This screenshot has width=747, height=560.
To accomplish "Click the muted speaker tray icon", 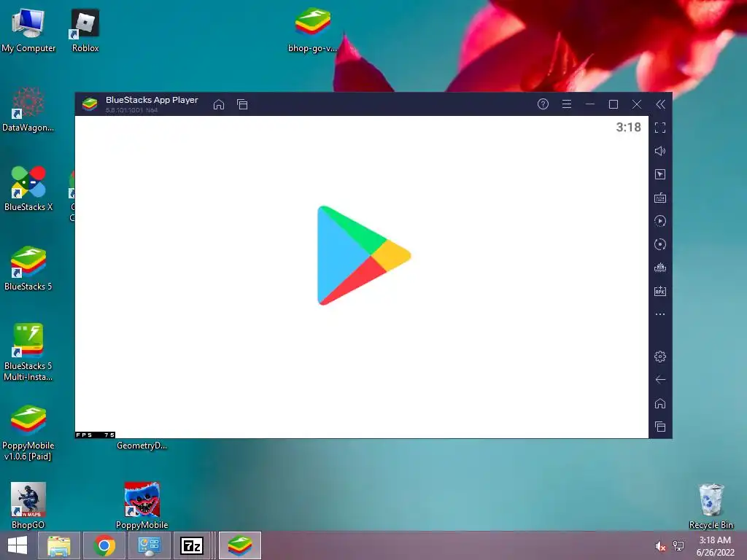I will pos(660,546).
